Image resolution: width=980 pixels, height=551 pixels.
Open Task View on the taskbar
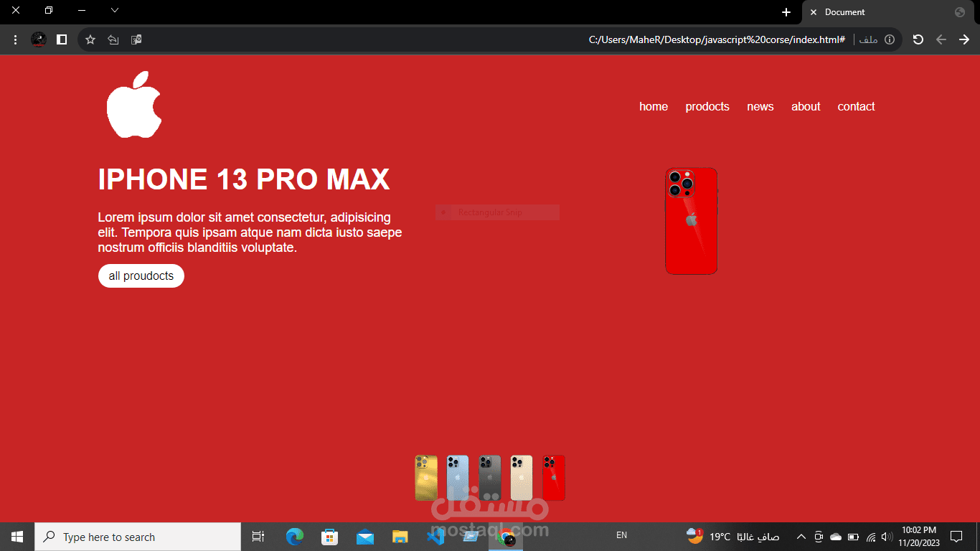click(x=258, y=537)
